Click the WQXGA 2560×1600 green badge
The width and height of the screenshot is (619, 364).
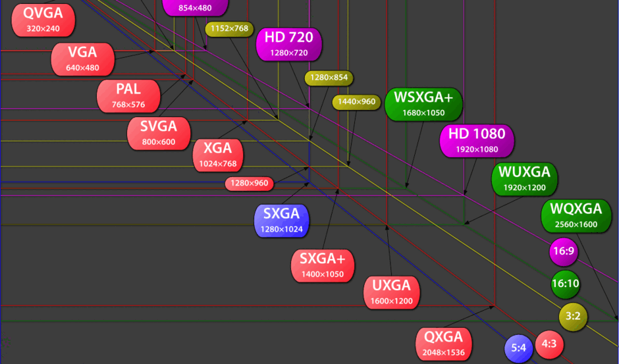(x=576, y=216)
